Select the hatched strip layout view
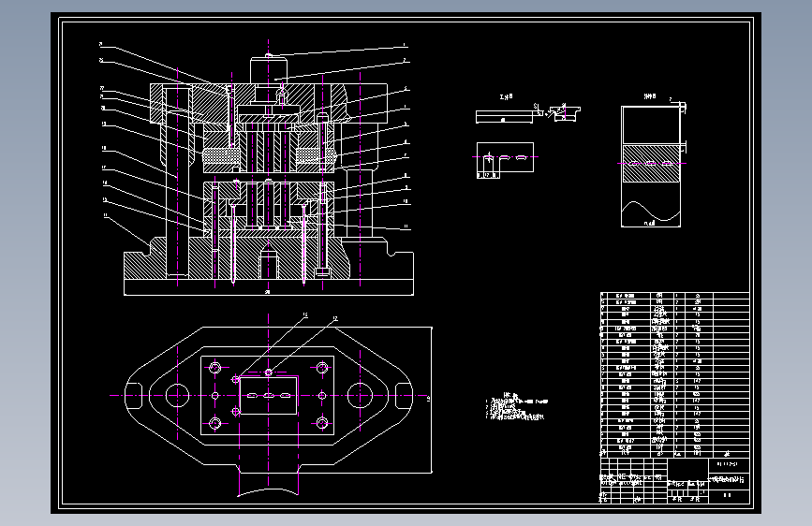The height and width of the screenshot is (526, 812). pyautogui.click(x=653, y=166)
